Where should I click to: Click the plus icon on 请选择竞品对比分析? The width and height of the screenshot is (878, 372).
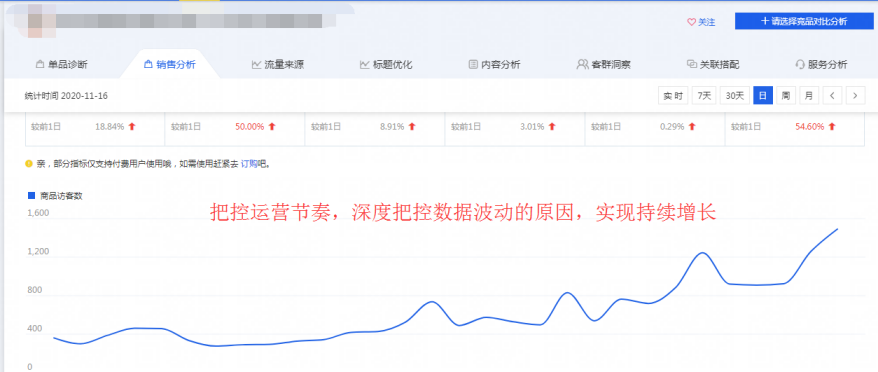click(x=765, y=21)
